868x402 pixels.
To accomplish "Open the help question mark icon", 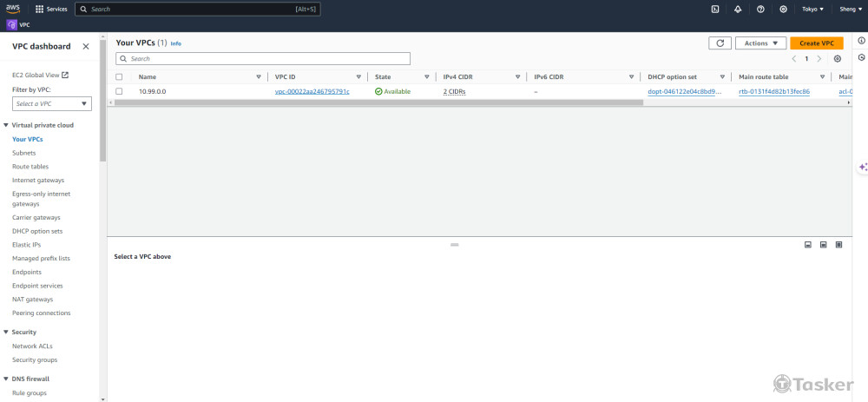I will pyautogui.click(x=760, y=9).
